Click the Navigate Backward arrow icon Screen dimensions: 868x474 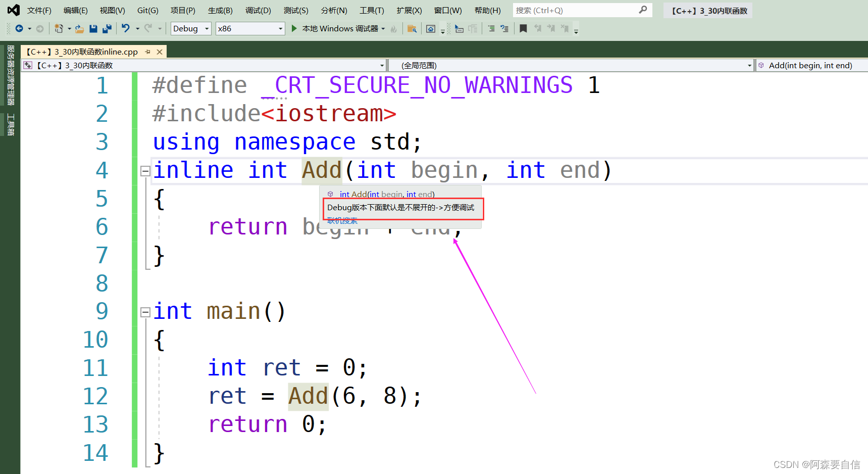pyautogui.click(x=19, y=29)
